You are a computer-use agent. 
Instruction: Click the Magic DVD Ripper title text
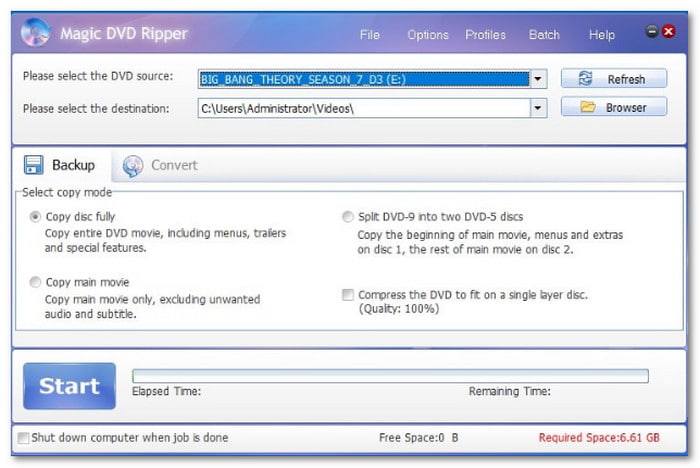(x=124, y=33)
